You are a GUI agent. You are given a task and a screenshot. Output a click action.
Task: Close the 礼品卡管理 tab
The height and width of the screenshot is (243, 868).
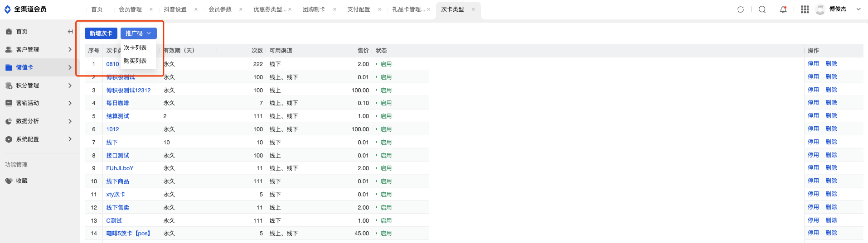[x=428, y=10]
